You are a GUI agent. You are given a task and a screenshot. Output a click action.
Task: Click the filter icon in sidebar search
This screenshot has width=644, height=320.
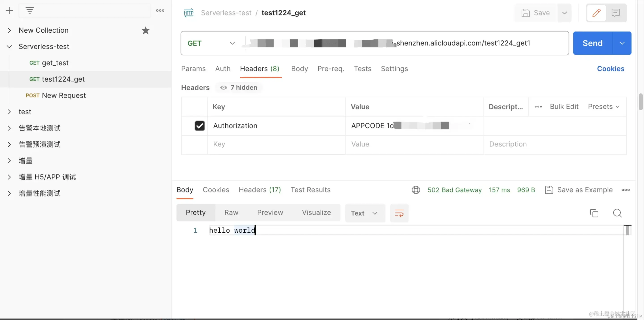30,11
